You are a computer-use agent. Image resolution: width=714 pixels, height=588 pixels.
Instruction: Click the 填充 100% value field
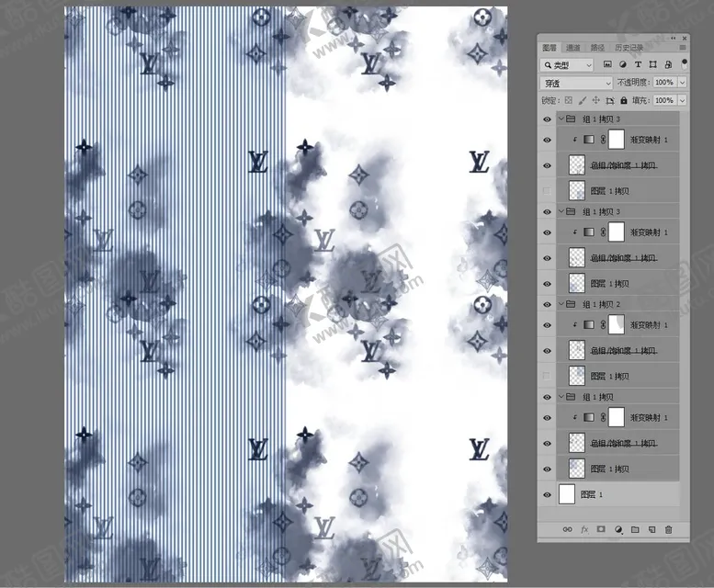(x=665, y=100)
